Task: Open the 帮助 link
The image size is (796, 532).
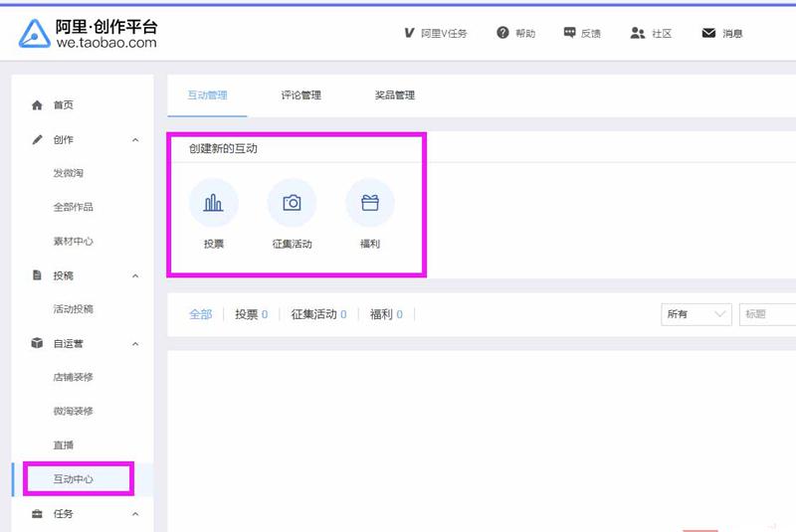Action: 525,34
